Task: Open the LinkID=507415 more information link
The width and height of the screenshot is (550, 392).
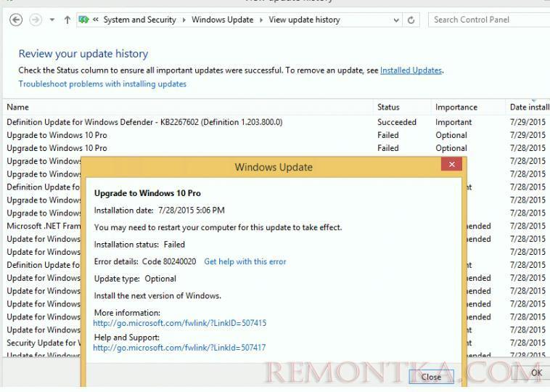Action: click(x=180, y=323)
